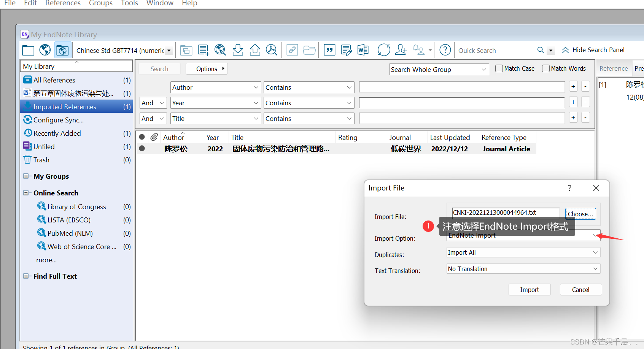Click the Quick Search input field

tap(495, 50)
